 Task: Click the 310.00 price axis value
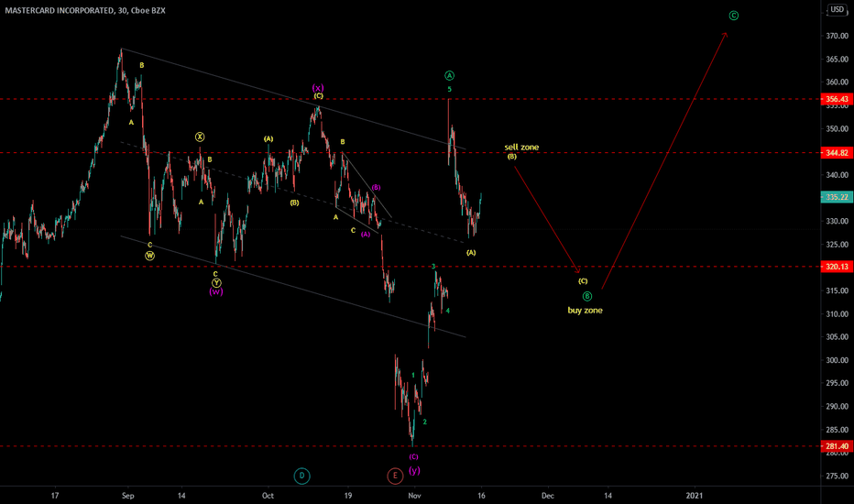pos(838,313)
